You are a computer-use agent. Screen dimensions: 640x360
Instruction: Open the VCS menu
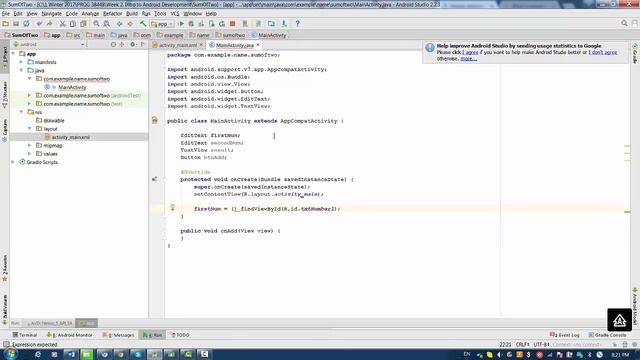click(x=175, y=13)
